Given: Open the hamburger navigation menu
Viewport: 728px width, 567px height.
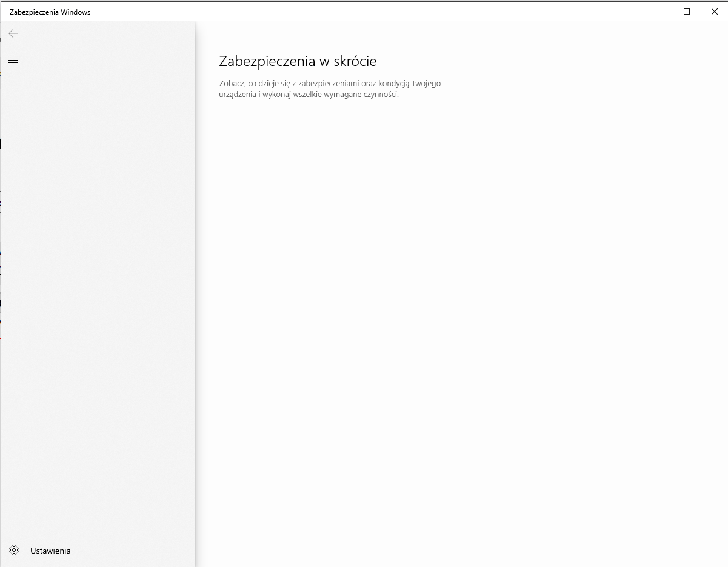Looking at the screenshot, I should coord(13,60).
